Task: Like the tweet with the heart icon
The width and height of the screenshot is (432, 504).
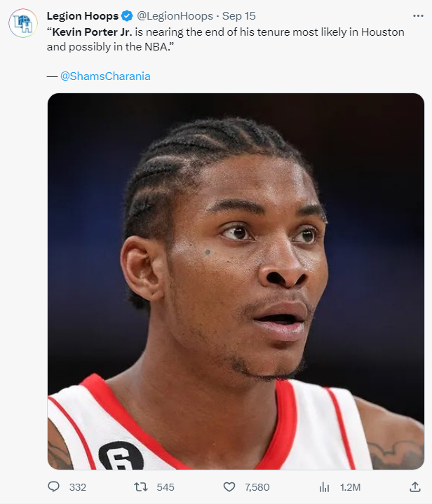Action: 229,487
